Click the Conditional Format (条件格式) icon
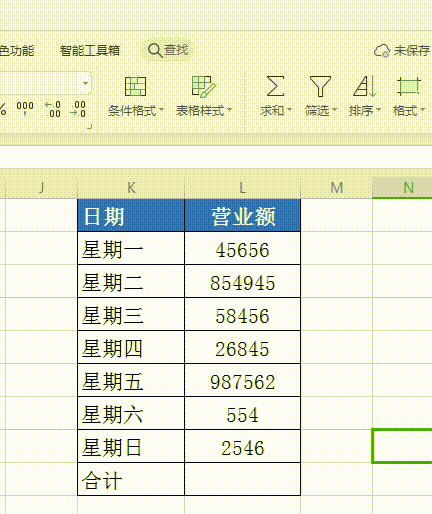432x514 pixels. [135, 87]
